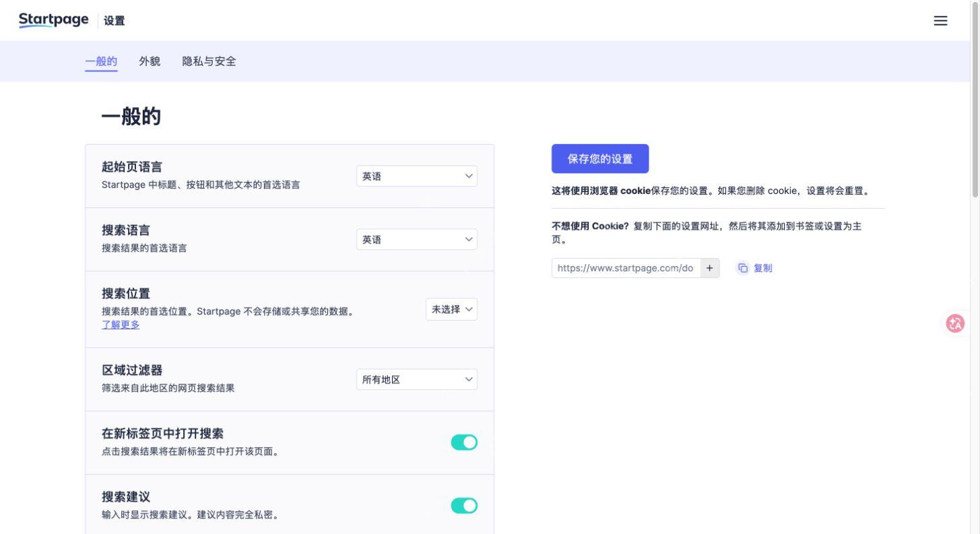The image size is (980, 534).
Task: Click the 复制 link text
Action: click(x=763, y=268)
